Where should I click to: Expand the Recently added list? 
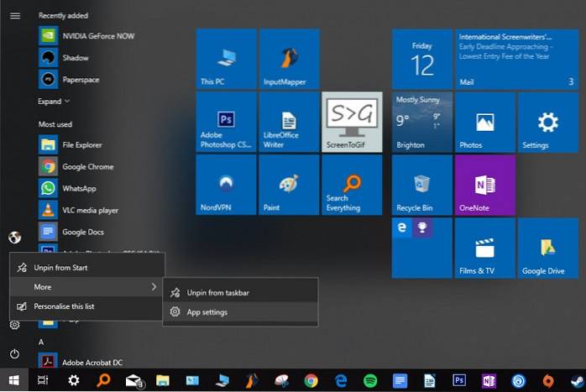coord(55,102)
